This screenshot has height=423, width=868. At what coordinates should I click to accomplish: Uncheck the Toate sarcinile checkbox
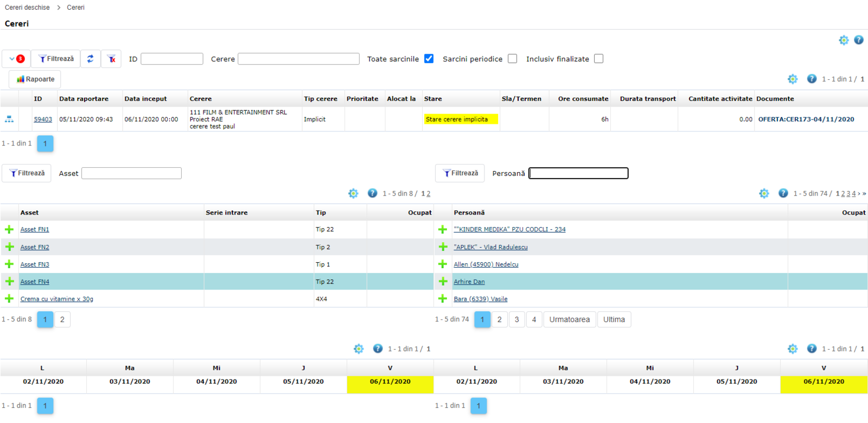(429, 59)
